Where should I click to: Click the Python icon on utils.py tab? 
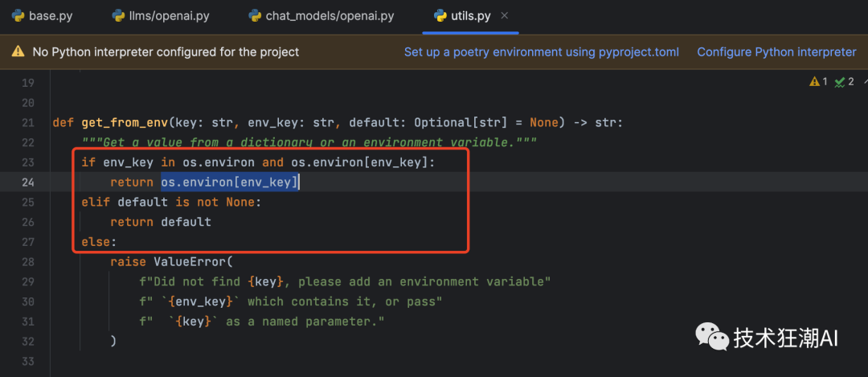tap(440, 15)
